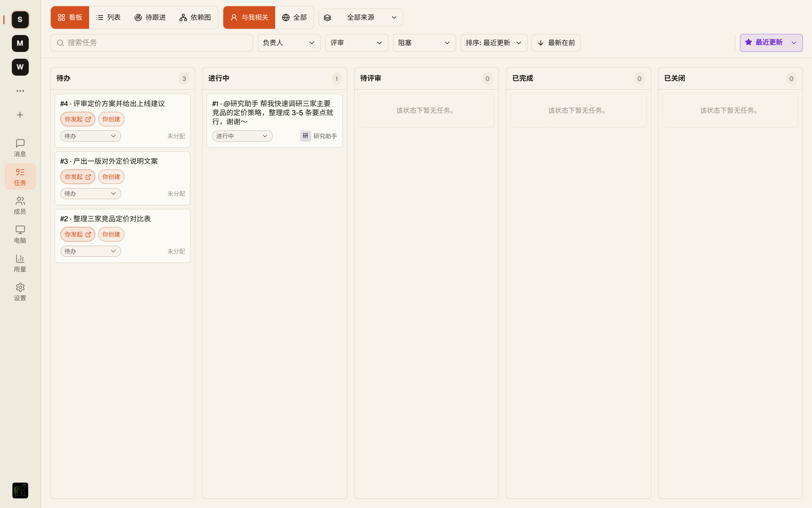Click 搜索任务 search field
This screenshot has width=812, height=508.
pyautogui.click(x=151, y=43)
